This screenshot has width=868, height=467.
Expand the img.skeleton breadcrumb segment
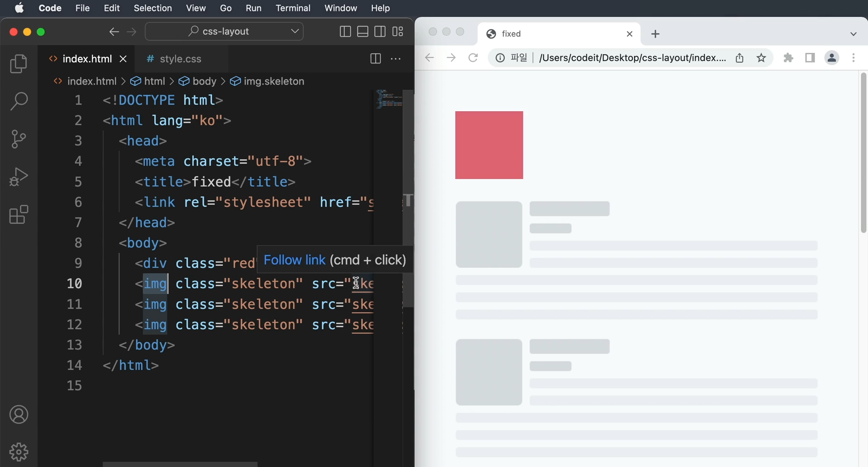(x=267, y=81)
